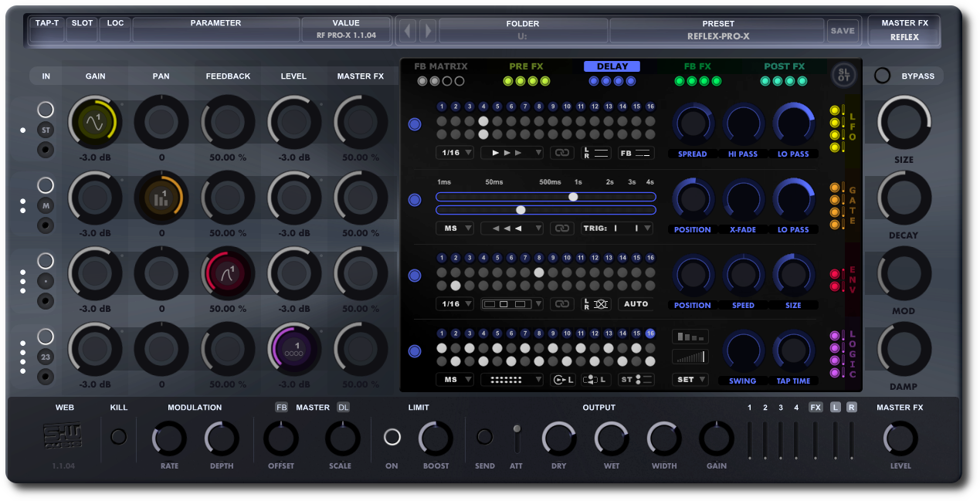Viewport: 980px width, 501px height.
Task: Click the rising ramp icon near the SET dropdown
Action: (x=690, y=357)
